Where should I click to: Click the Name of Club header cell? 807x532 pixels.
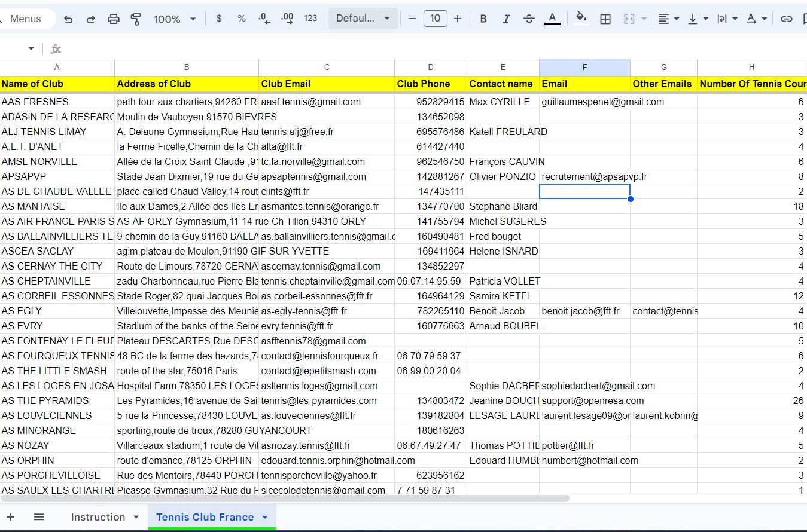[57, 84]
